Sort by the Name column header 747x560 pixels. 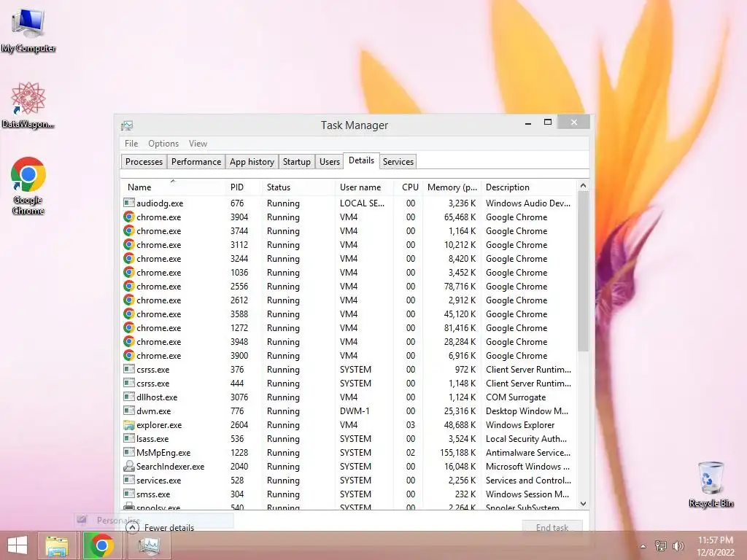173,187
